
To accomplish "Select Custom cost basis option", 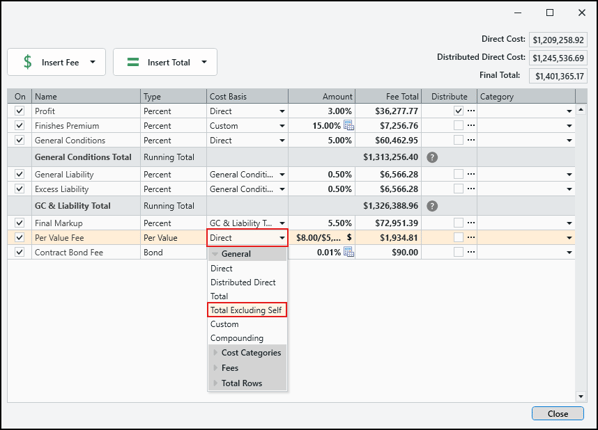I will (247, 324).
